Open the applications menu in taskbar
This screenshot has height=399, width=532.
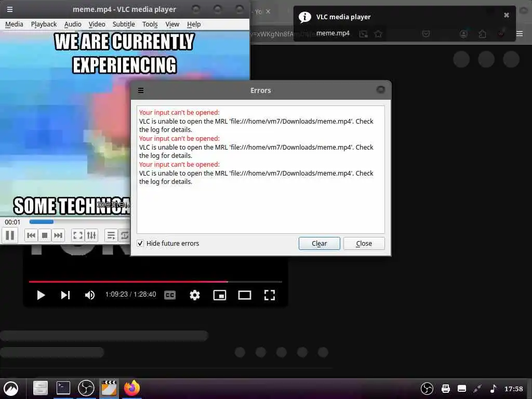click(11, 389)
